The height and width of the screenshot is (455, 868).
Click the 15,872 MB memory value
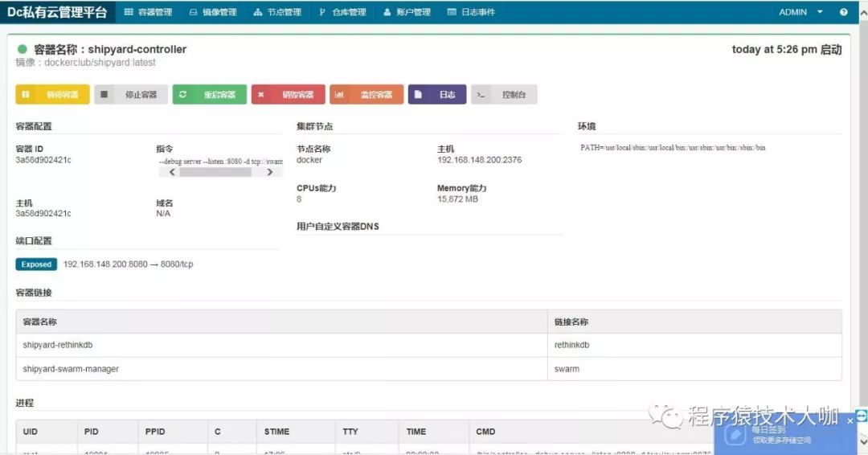point(457,199)
